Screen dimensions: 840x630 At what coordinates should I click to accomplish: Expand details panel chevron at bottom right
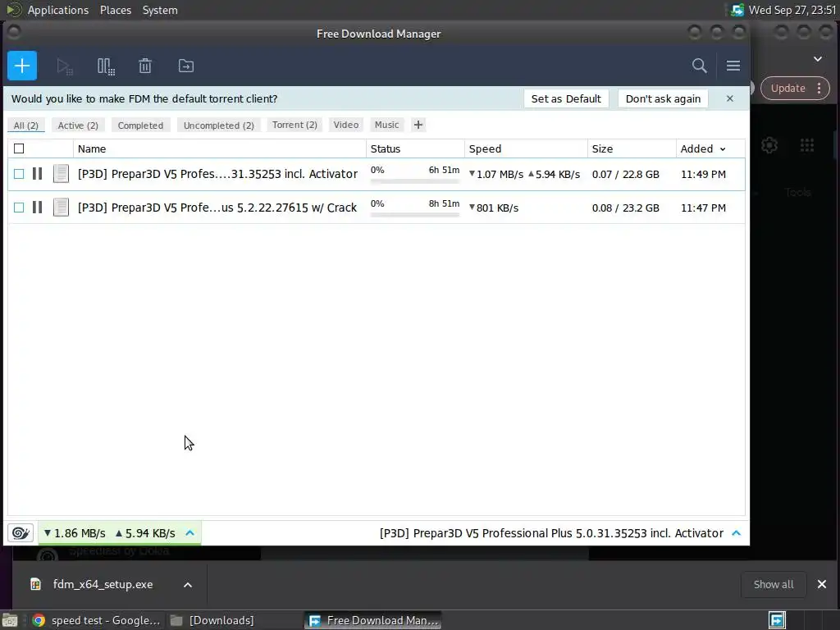point(736,533)
